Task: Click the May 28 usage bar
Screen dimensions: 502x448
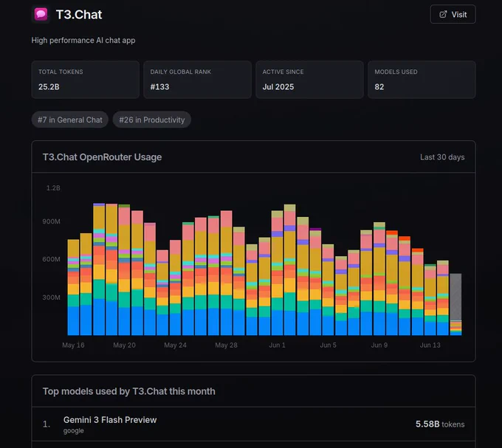Action: click(x=227, y=273)
